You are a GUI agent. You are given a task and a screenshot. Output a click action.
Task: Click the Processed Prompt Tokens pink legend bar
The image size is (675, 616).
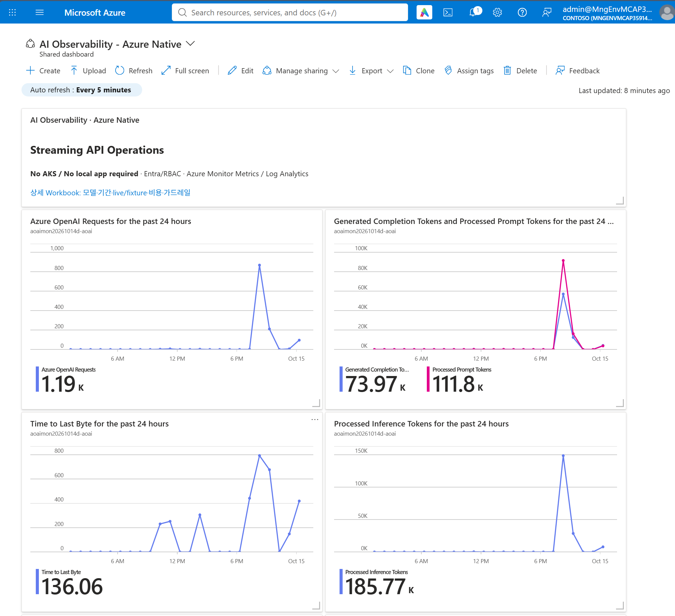428,379
